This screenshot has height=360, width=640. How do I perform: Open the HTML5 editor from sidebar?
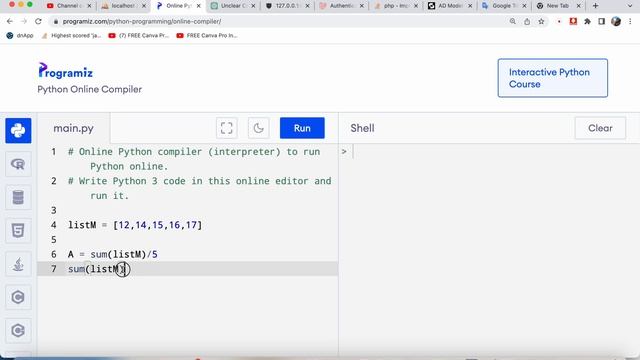pos(18,231)
